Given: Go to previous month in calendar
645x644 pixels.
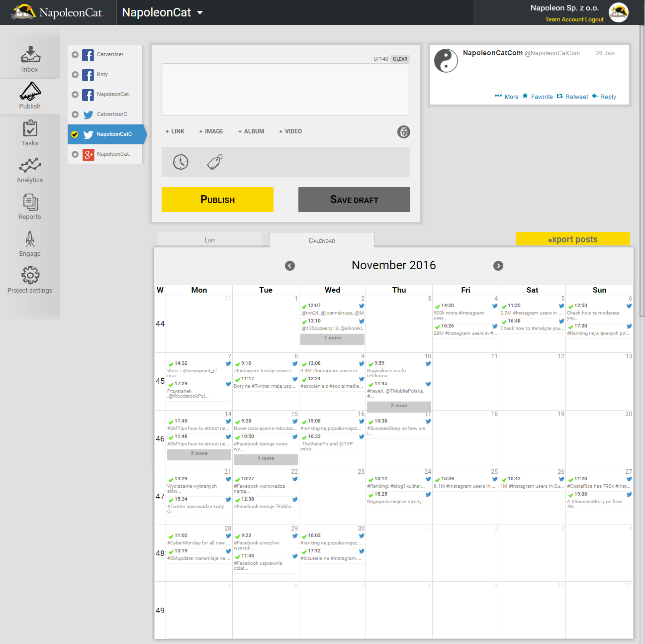Looking at the screenshot, I should 290,266.
